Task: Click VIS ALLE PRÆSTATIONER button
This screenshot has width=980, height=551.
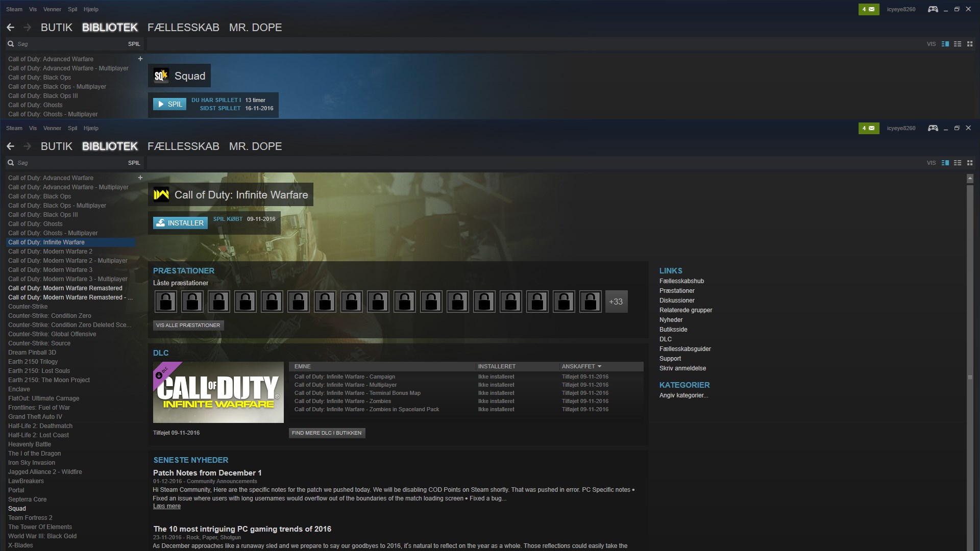Action: pos(188,325)
